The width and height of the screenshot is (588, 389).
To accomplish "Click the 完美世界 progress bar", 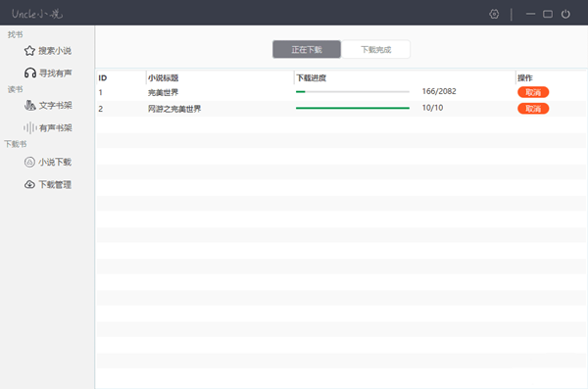I will [x=353, y=91].
